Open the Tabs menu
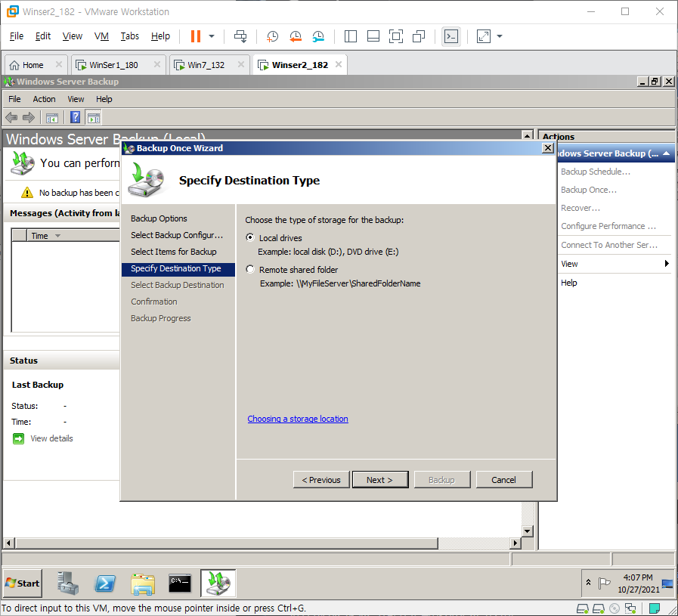This screenshot has height=616, width=678. pyautogui.click(x=130, y=36)
